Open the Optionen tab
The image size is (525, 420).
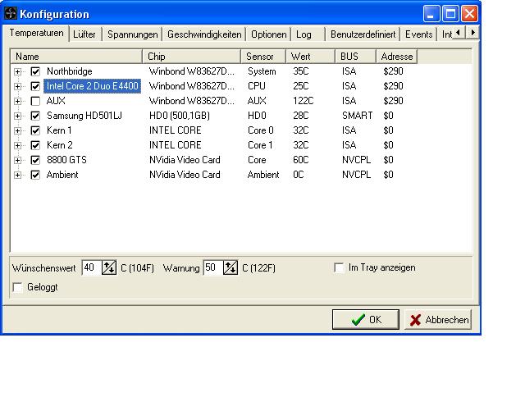(x=268, y=34)
